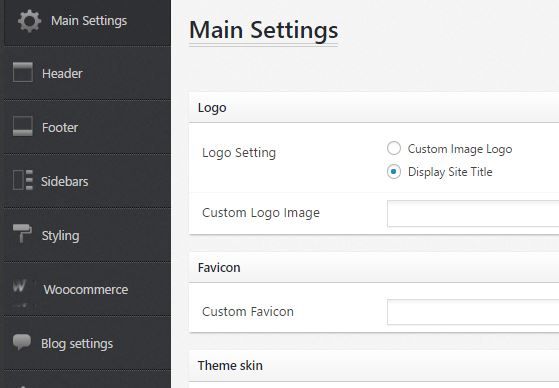This screenshot has width=559, height=388.
Task: Click the Custom Favicon label
Action: 248,311
